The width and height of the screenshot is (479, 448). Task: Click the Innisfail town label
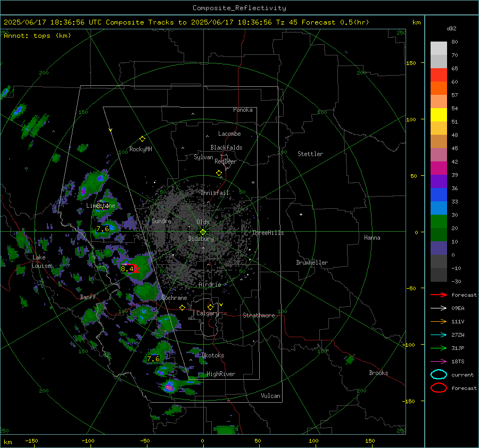pos(215,193)
